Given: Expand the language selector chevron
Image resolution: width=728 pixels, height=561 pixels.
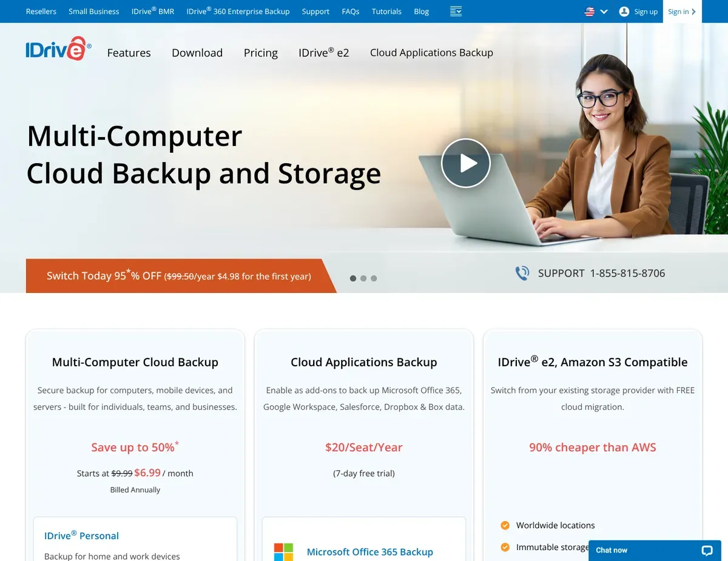Looking at the screenshot, I should (x=604, y=12).
